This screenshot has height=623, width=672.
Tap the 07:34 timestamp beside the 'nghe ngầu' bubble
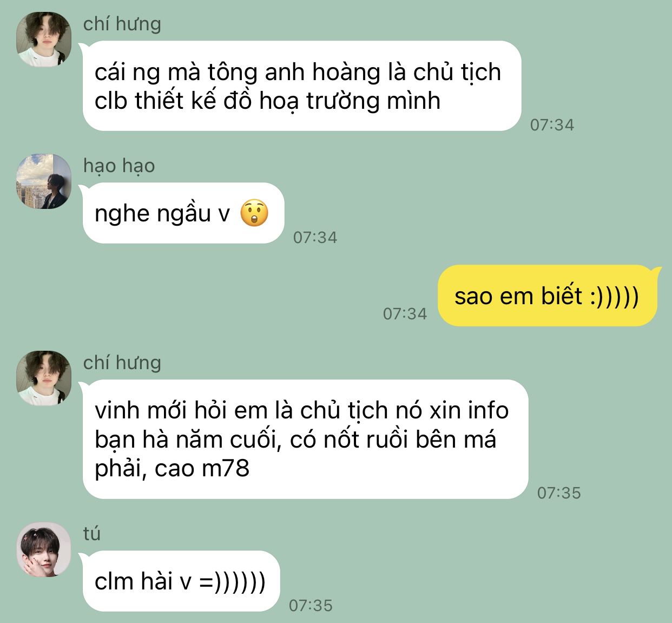[315, 238]
